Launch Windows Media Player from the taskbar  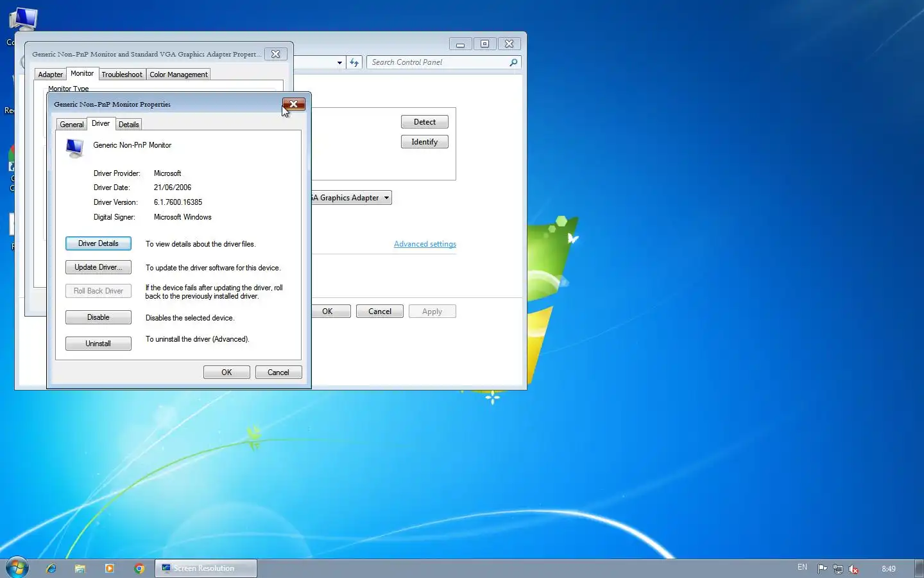click(x=110, y=568)
